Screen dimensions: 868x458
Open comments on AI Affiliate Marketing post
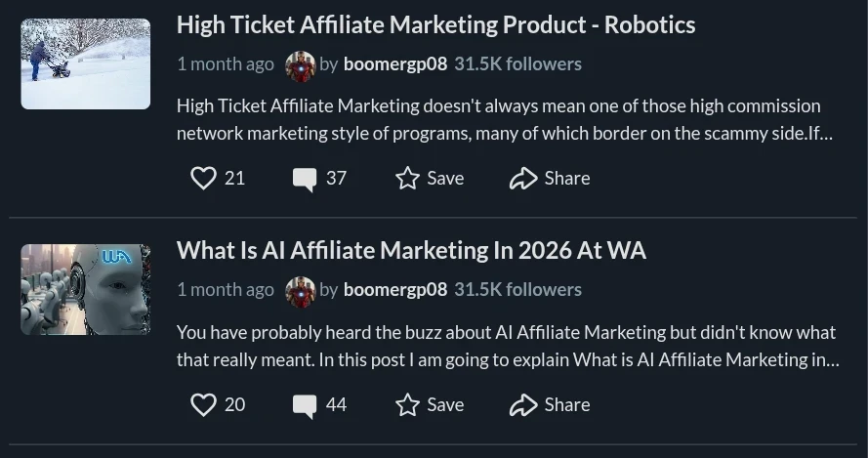[305, 405]
